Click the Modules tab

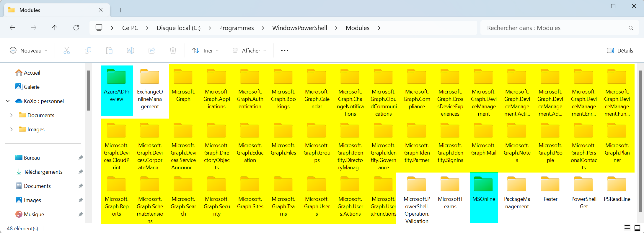pyautogui.click(x=57, y=10)
